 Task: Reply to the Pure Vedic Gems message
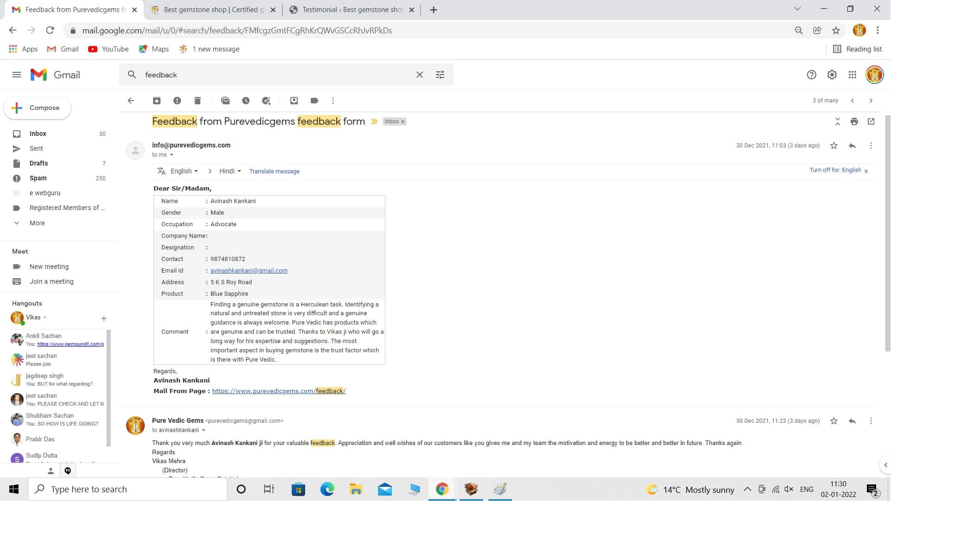point(852,421)
